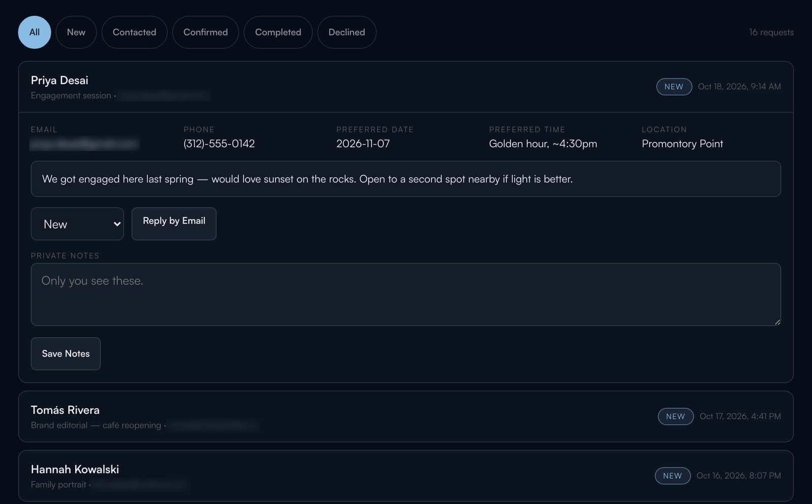Select the All filter tab
The width and height of the screenshot is (812, 504).
[35, 32]
